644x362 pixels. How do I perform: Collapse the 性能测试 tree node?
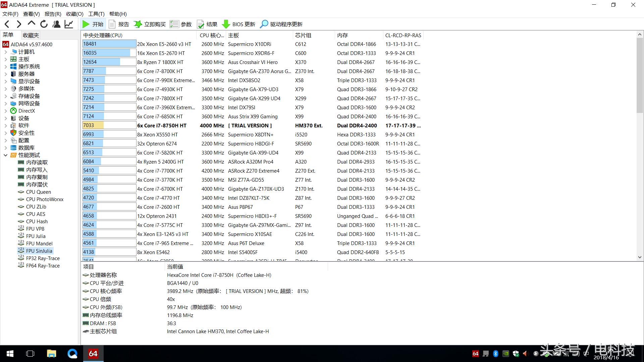(x=6, y=155)
